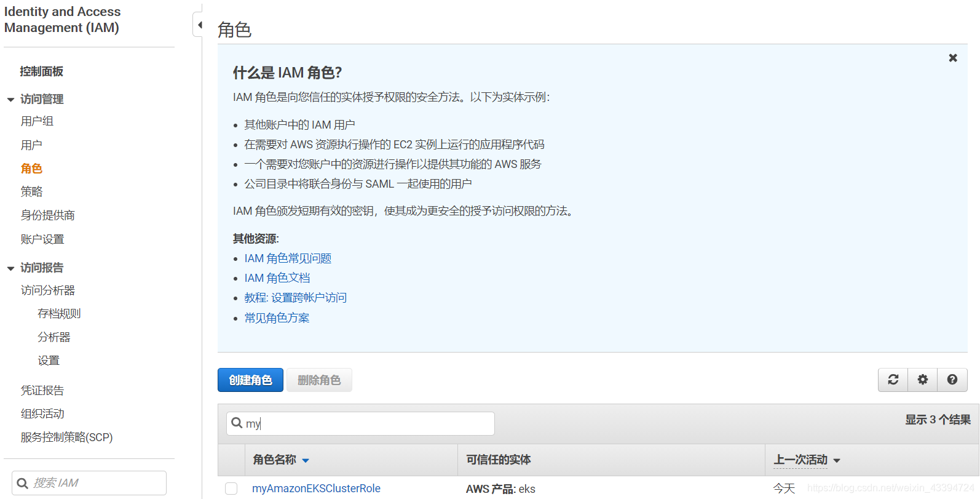Open 策略 in the sidebar
Viewport: 980px width, 499px height.
click(x=31, y=191)
